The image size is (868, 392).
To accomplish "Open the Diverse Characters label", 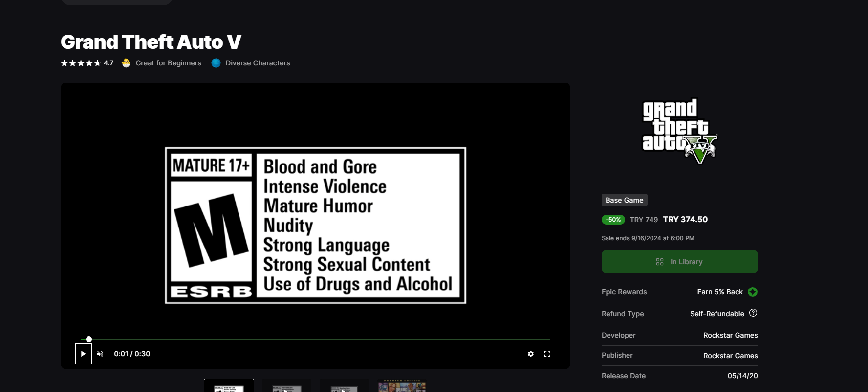I will [258, 63].
